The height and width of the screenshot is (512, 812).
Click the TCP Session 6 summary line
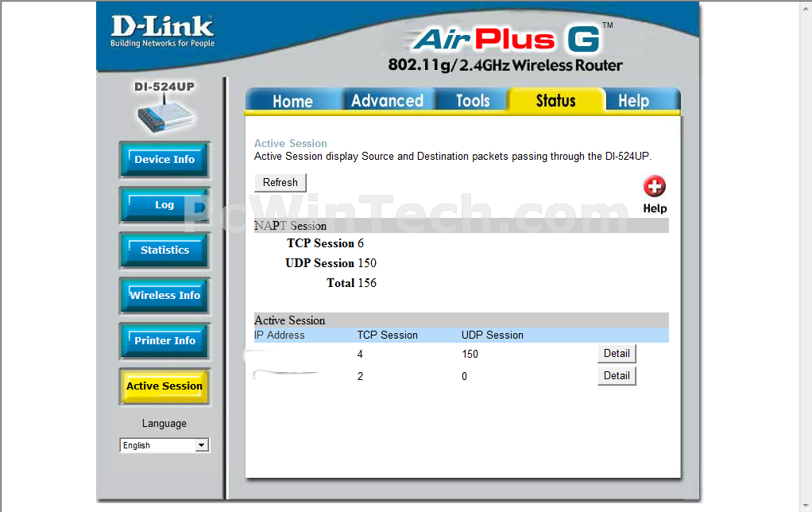325,243
